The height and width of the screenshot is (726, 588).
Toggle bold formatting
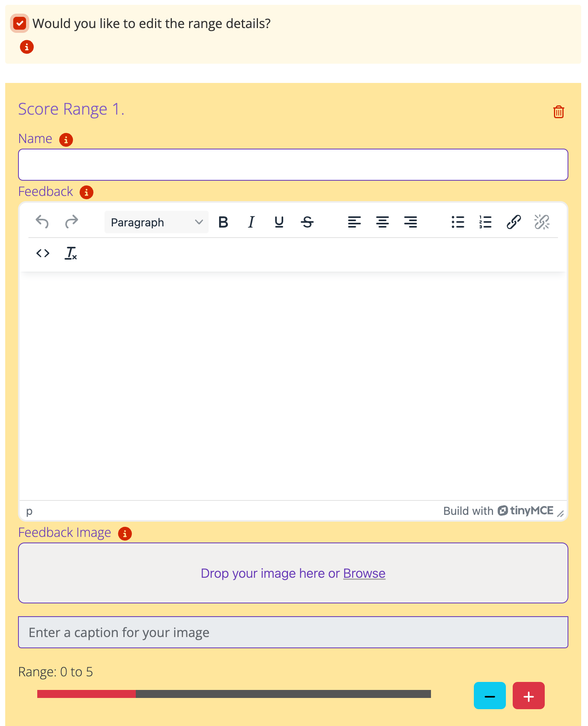[x=223, y=222]
